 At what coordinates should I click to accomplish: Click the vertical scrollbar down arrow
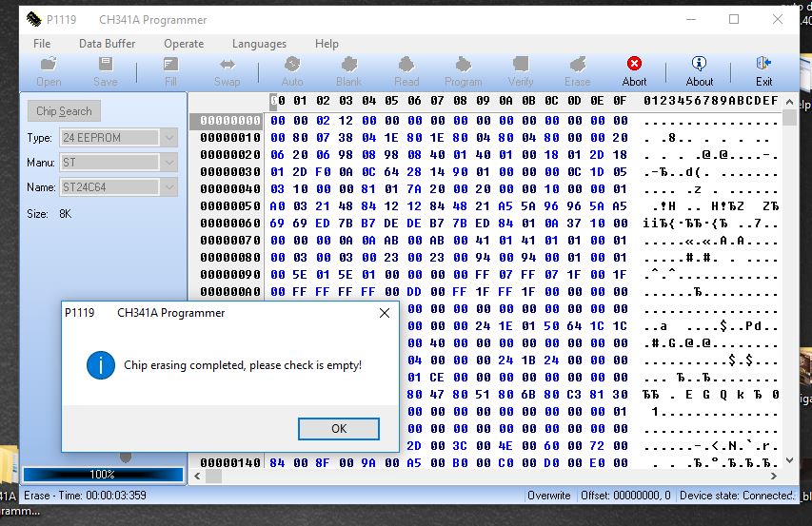(789, 459)
